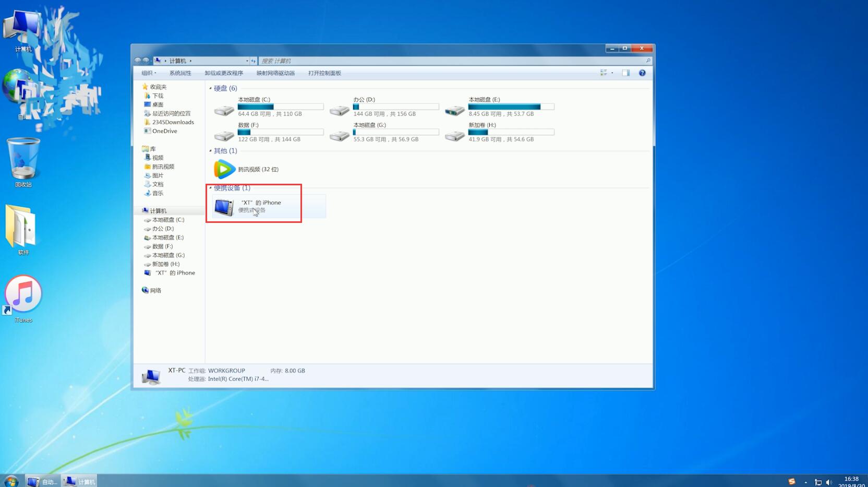
Task: Click the refresh address bar button
Action: (254, 61)
